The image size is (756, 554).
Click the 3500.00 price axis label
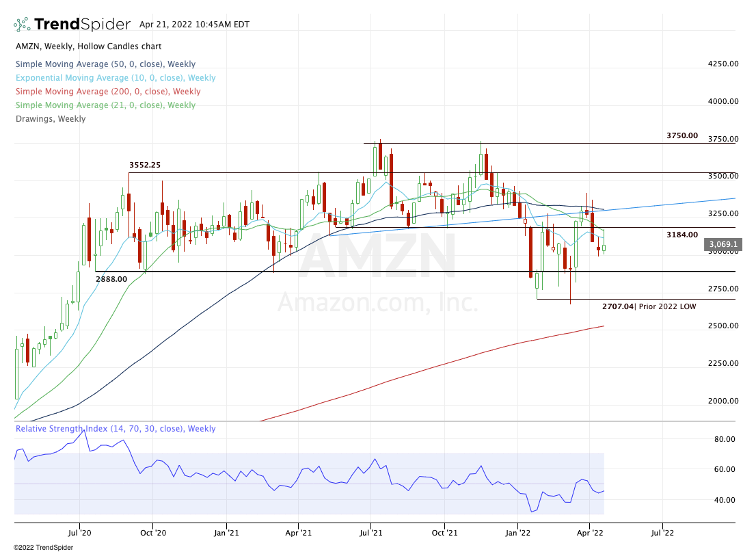tap(723, 176)
